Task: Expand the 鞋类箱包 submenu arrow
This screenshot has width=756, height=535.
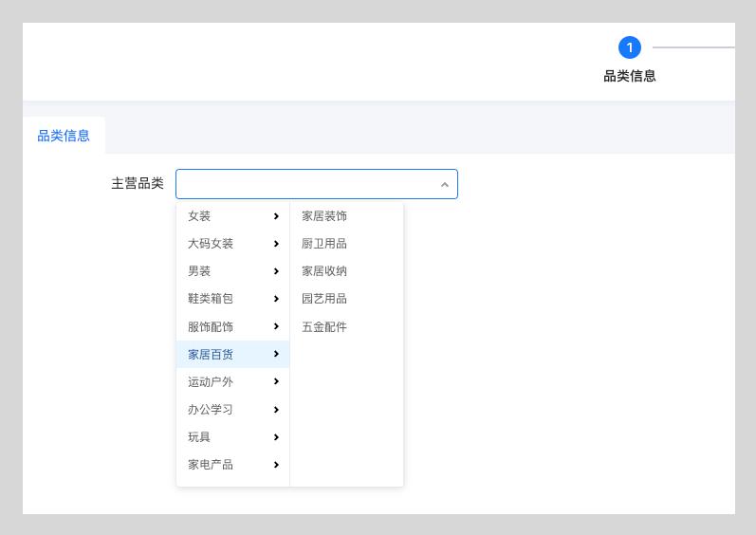Action: pyautogui.click(x=276, y=299)
